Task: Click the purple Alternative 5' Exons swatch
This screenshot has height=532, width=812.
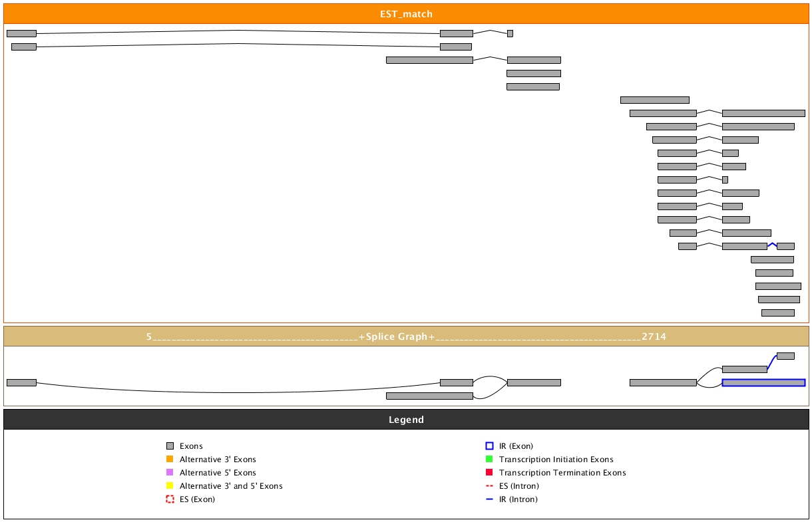Action: point(170,473)
